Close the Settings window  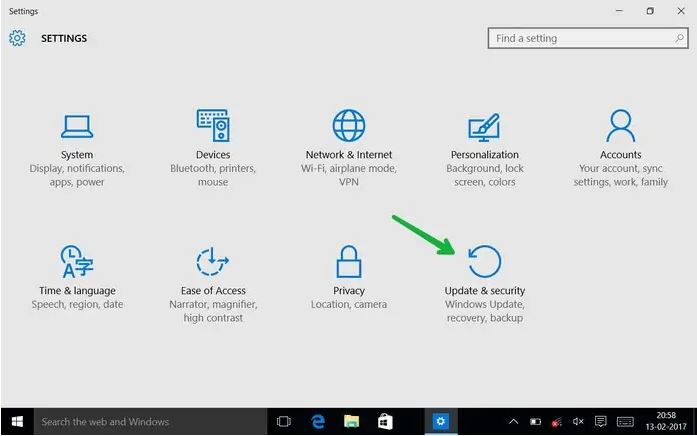pos(681,11)
